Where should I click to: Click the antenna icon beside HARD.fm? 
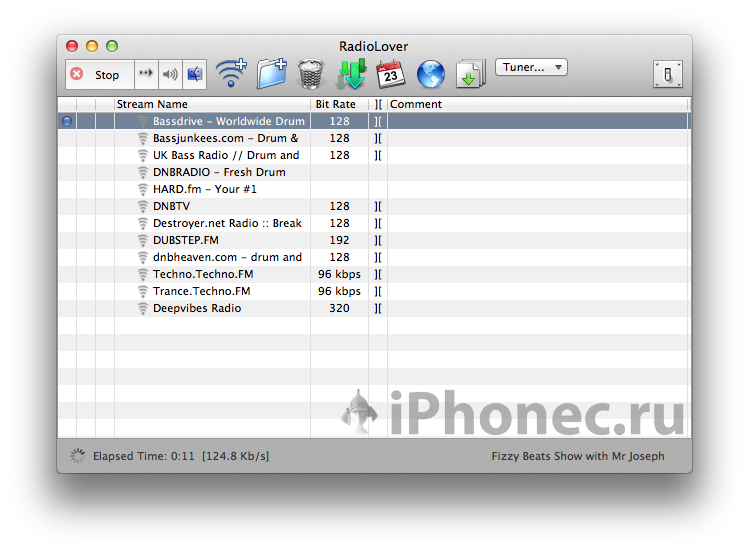[x=142, y=189]
